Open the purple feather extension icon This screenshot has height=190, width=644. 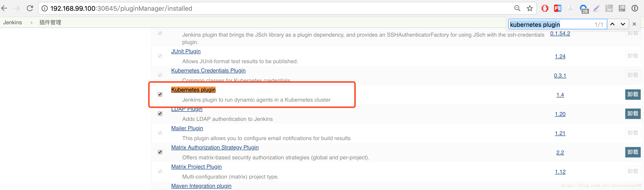(597, 8)
